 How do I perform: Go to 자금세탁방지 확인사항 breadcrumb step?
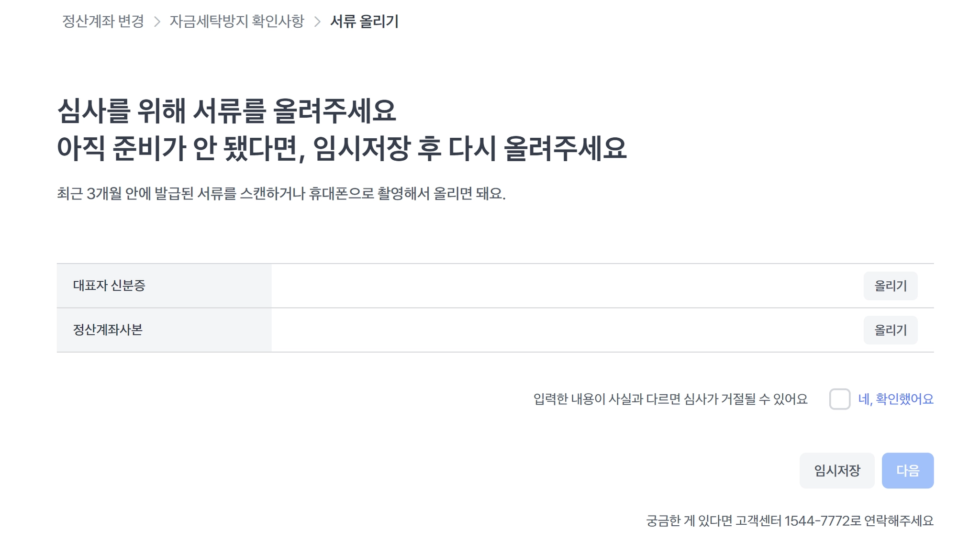point(236,22)
